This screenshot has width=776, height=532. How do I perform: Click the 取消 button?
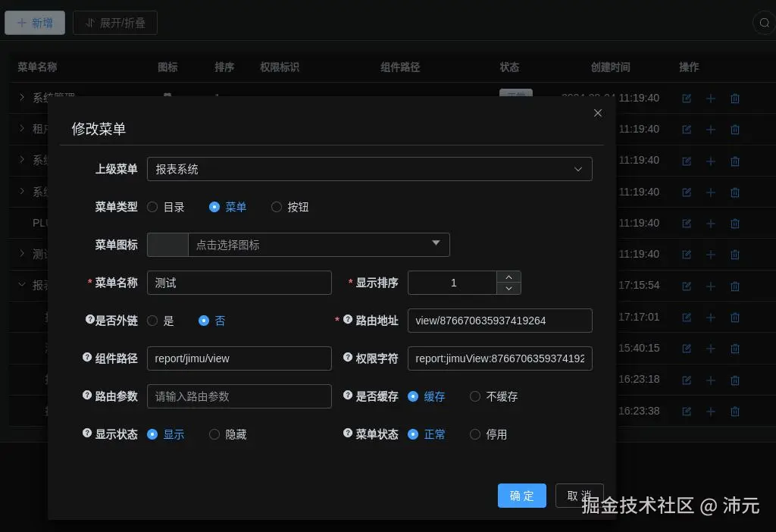tap(580, 496)
